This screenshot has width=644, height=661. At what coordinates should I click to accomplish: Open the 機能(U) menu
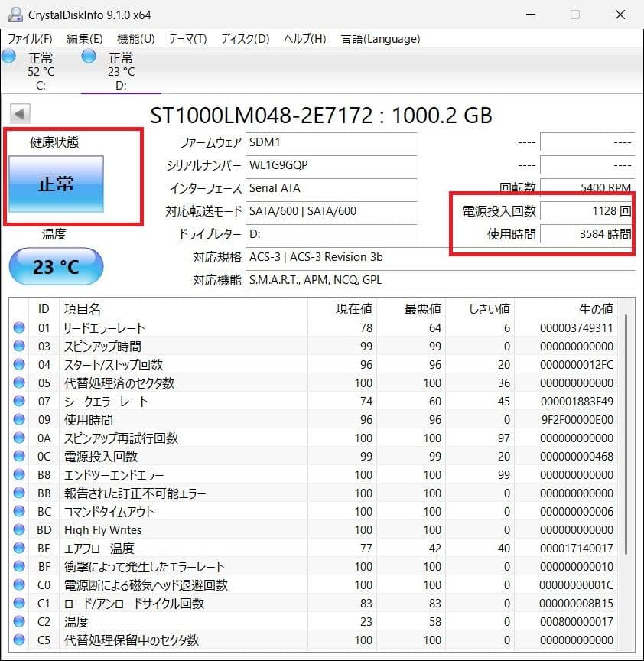coord(135,39)
